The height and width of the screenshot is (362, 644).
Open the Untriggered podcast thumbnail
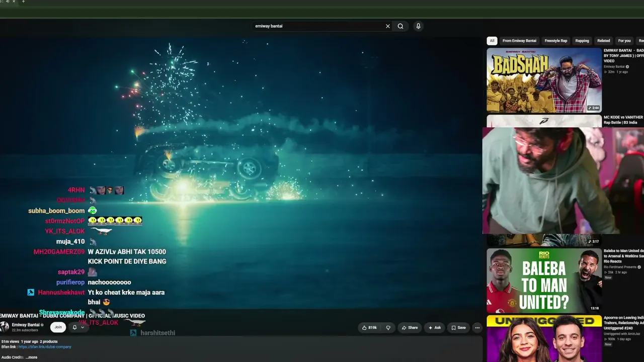(544, 339)
